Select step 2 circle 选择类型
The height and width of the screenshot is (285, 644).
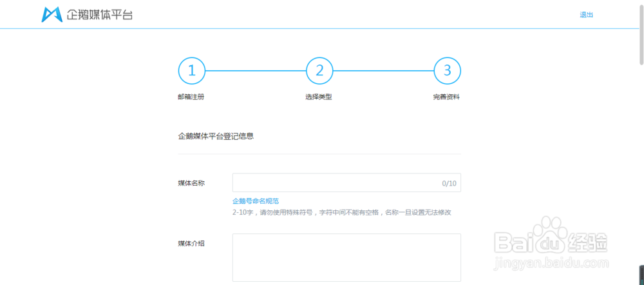pos(319,71)
